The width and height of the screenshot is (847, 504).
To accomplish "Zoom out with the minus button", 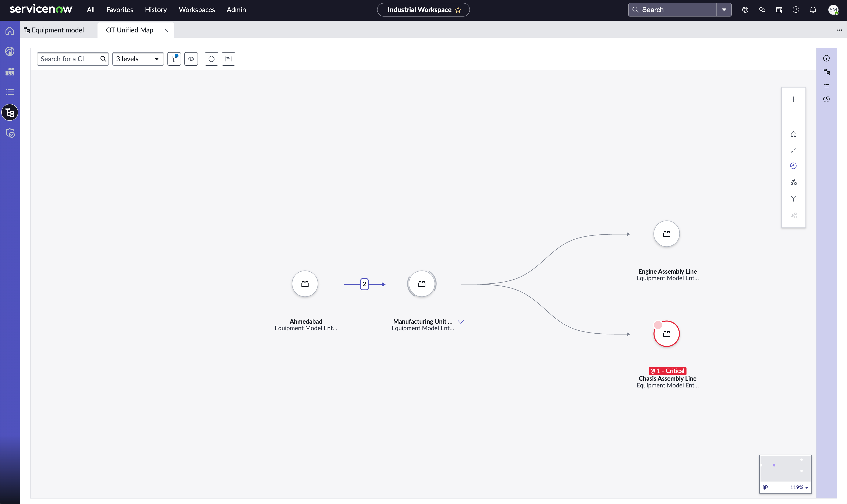I will [793, 116].
